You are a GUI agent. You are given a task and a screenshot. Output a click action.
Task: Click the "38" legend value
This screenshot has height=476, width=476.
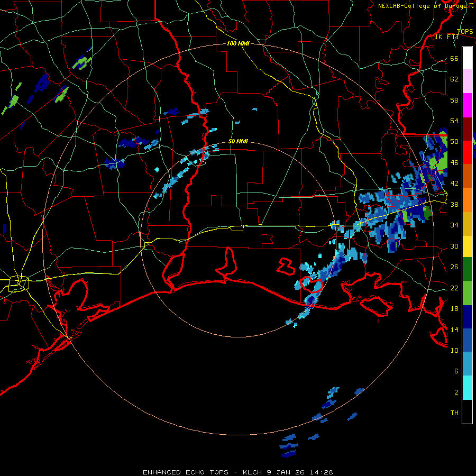pyautogui.click(x=454, y=204)
